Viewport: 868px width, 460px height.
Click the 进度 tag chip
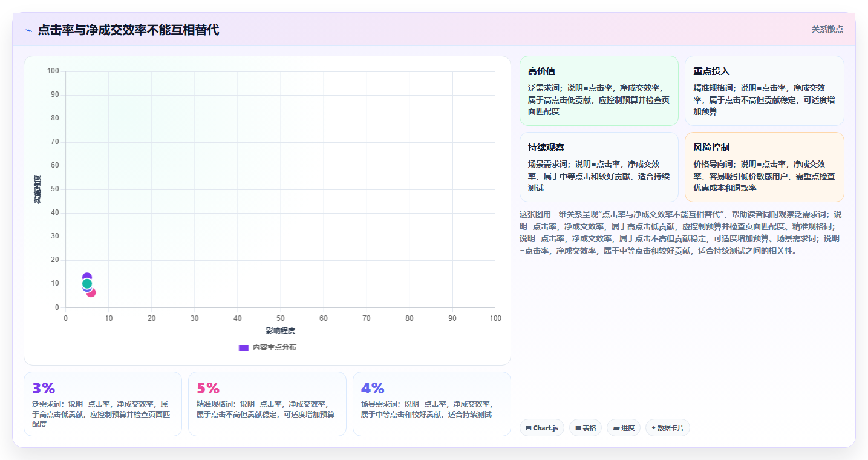click(624, 428)
